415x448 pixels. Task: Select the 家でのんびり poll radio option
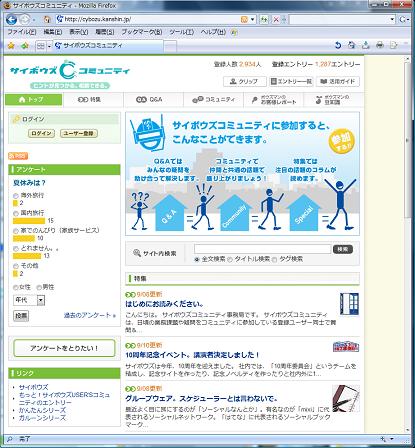[16, 231]
